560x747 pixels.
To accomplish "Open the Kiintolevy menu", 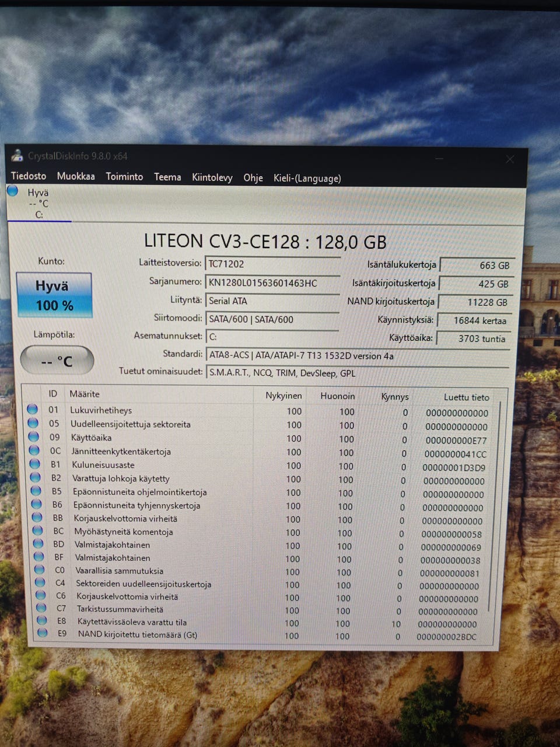I will pyautogui.click(x=212, y=178).
